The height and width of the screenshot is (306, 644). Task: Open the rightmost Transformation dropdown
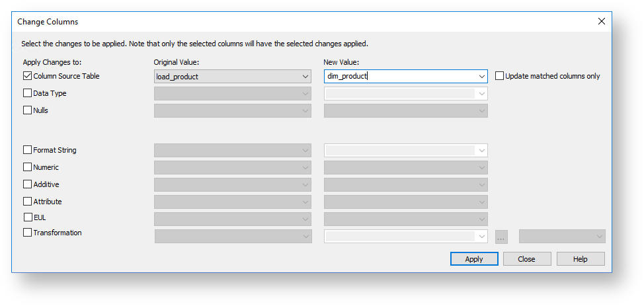pyautogui.click(x=599, y=237)
